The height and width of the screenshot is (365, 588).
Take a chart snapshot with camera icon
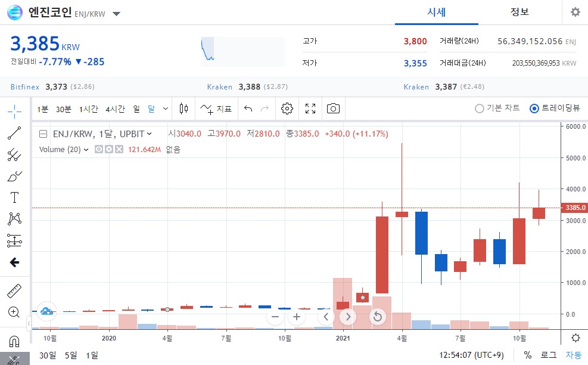(x=334, y=109)
